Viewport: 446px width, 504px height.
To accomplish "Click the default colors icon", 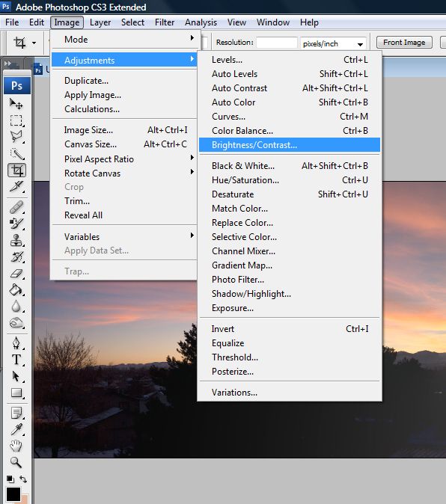I will 10,479.
